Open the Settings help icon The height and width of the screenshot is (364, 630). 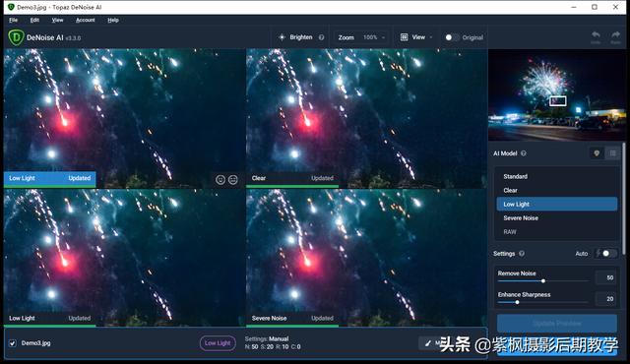[x=522, y=254]
